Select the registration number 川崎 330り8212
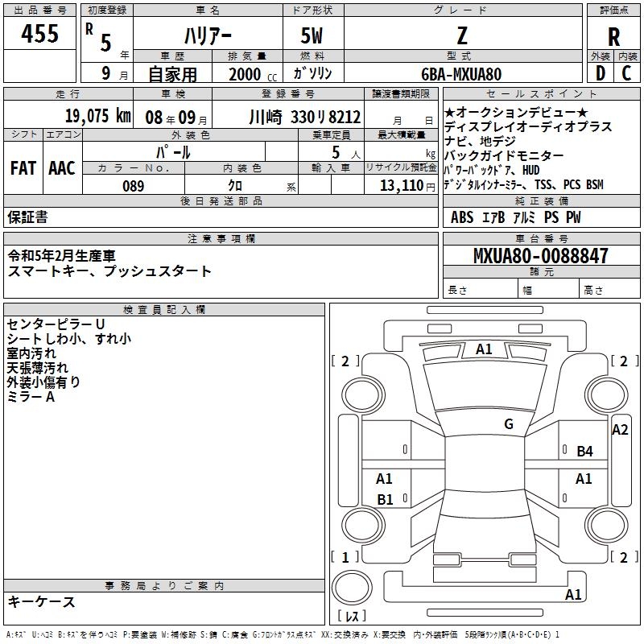Viewport: 644px width, 644px height. (304, 116)
